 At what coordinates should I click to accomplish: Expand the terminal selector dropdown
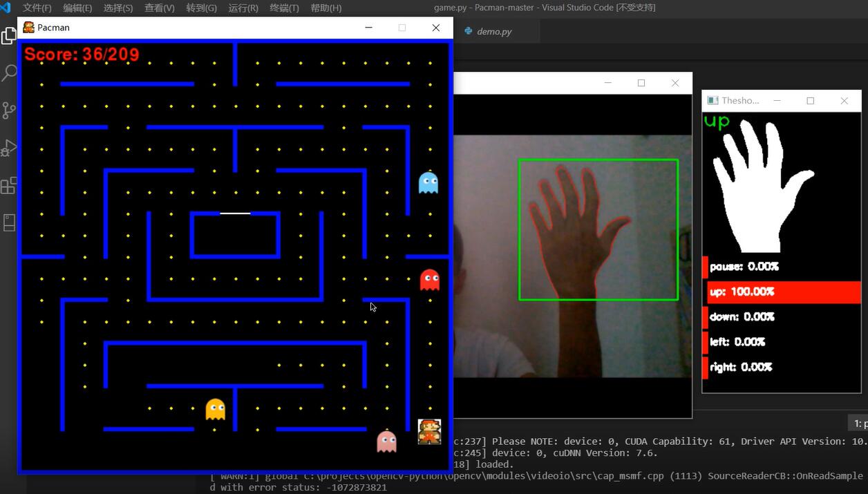click(858, 424)
